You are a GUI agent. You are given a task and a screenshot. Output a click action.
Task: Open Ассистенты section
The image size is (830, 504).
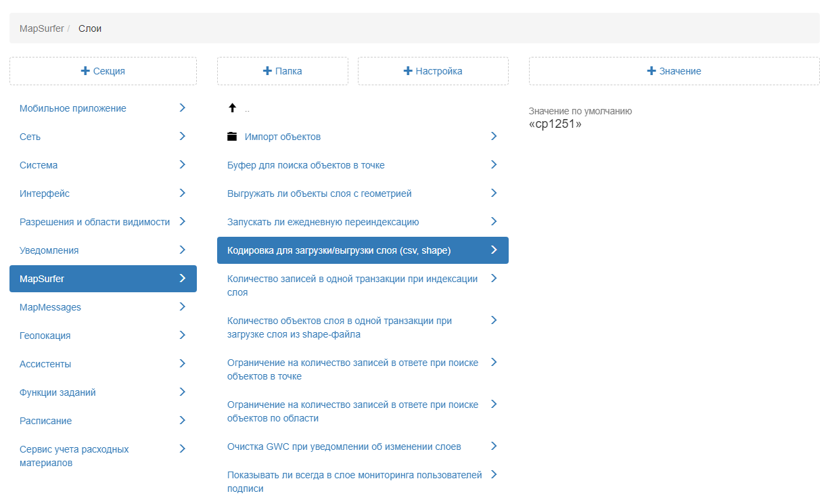pos(103,364)
